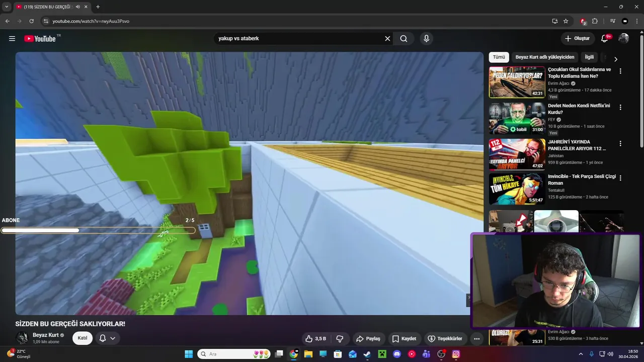Open options menu for Invincible video
644x362 pixels.
coord(620,178)
